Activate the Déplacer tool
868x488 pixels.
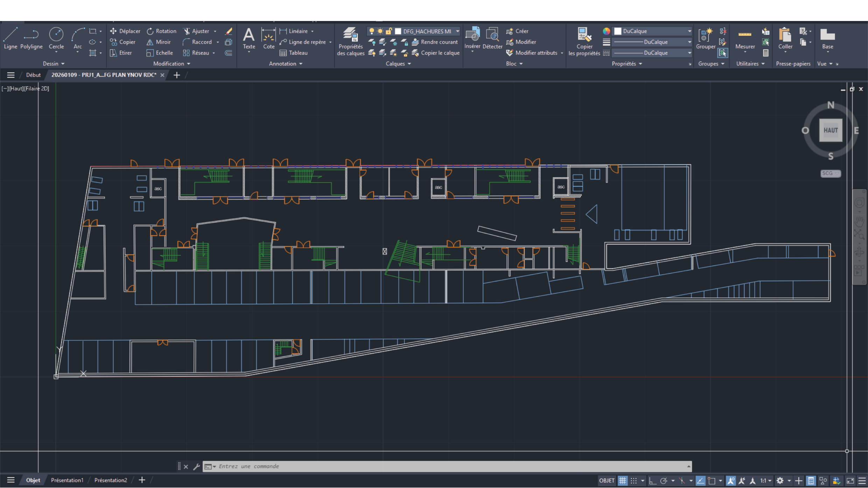125,31
